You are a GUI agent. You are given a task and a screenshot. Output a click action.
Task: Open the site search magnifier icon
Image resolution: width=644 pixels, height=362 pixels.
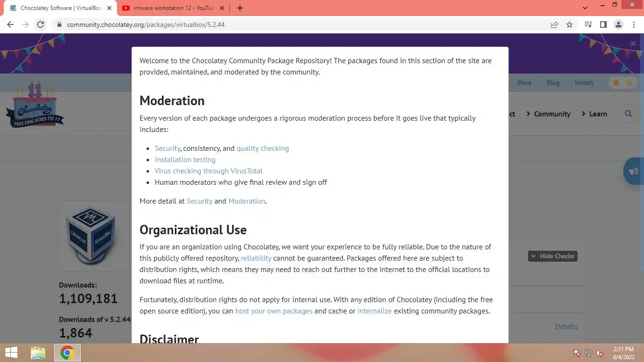coord(628,114)
